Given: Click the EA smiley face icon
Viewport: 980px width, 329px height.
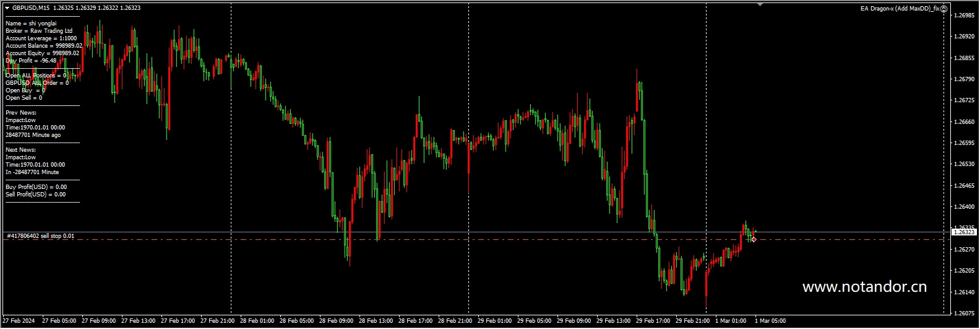Looking at the screenshot, I should point(944,9).
